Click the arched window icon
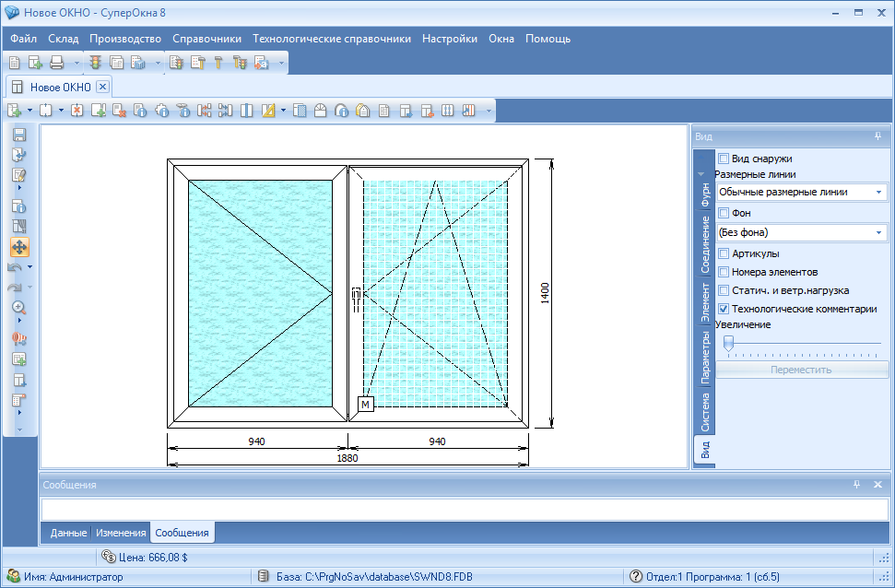The width and height of the screenshot is (895, 588). point(320,111)
